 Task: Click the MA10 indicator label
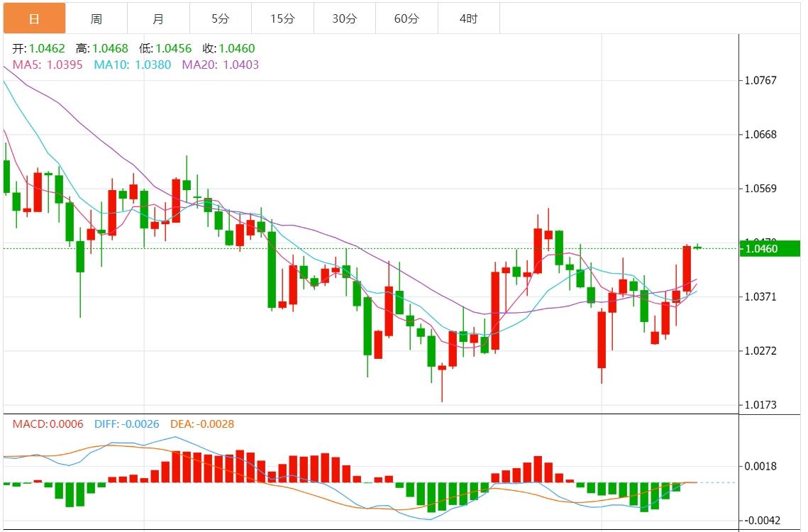click(133, 65)
